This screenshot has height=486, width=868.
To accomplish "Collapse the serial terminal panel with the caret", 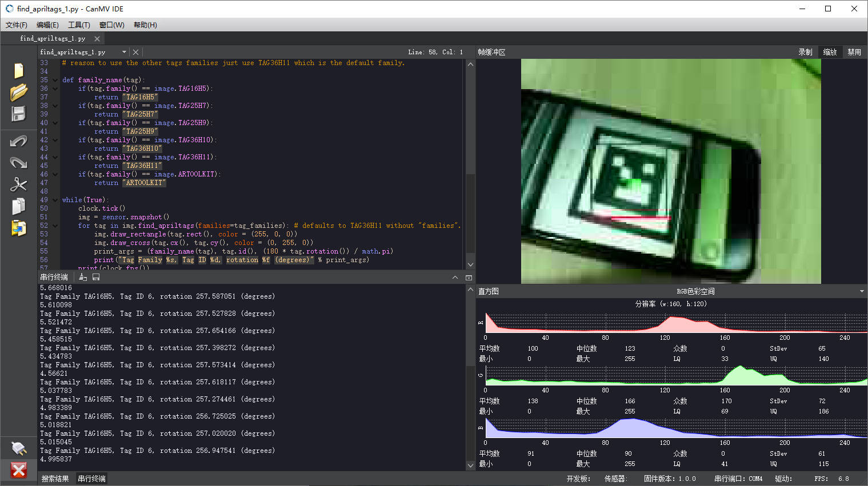I will pyautogui.click(x=455, y=278).
